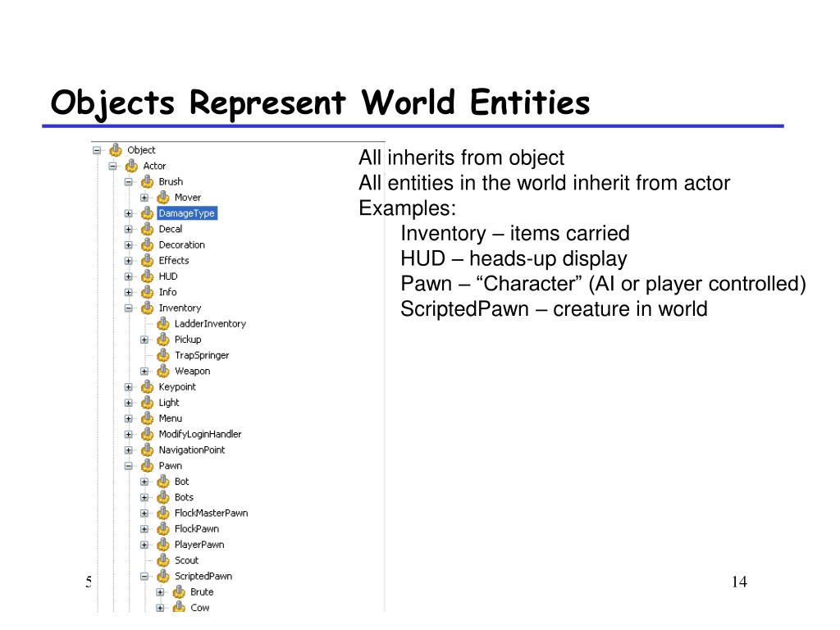Image resolution: width=840 pixels, height=630 pixels.
Task: Click the class icon beside TrapSpringer
Action: click(x=163, y=356)
